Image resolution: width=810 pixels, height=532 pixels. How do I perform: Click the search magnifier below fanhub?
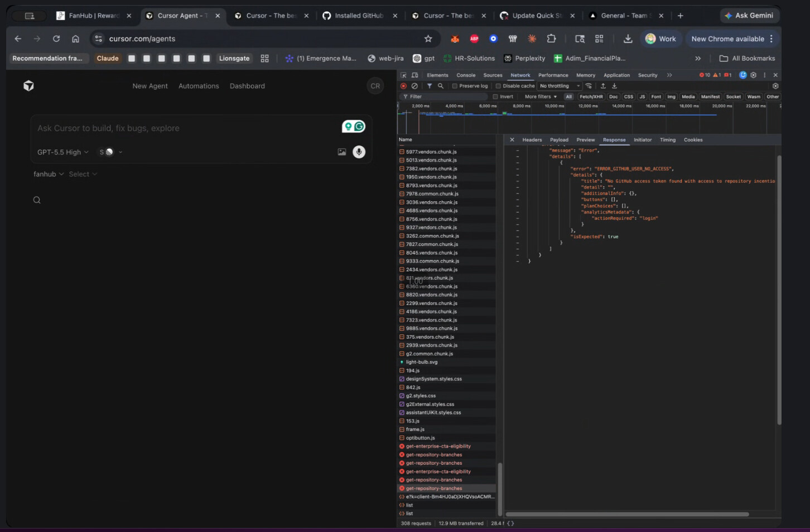tap(37, 200)
